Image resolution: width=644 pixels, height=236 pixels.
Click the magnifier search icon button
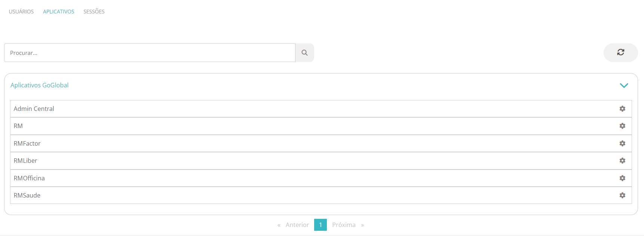pyautogui.click(x=304, y=53)
